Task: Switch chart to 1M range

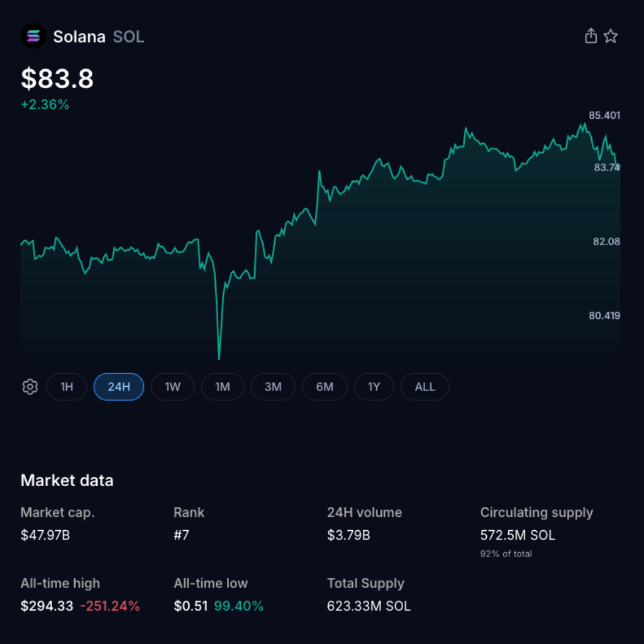Action: pos(223,387)
